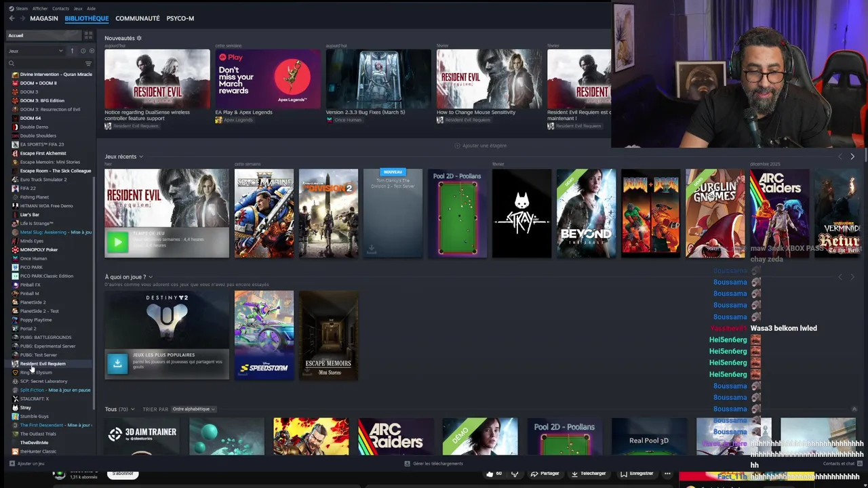
Task: Sort the library with the up-arrow icon
Action: [72, 51]
